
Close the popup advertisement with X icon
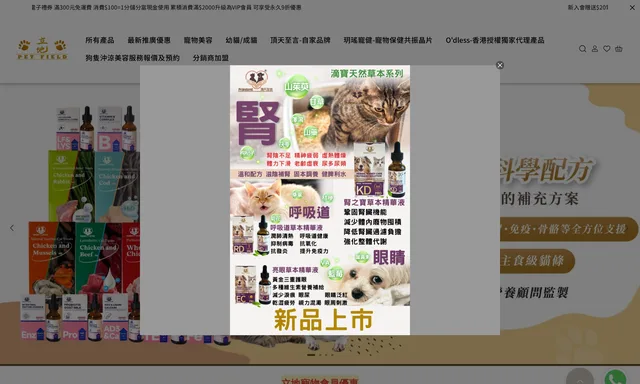500,65
